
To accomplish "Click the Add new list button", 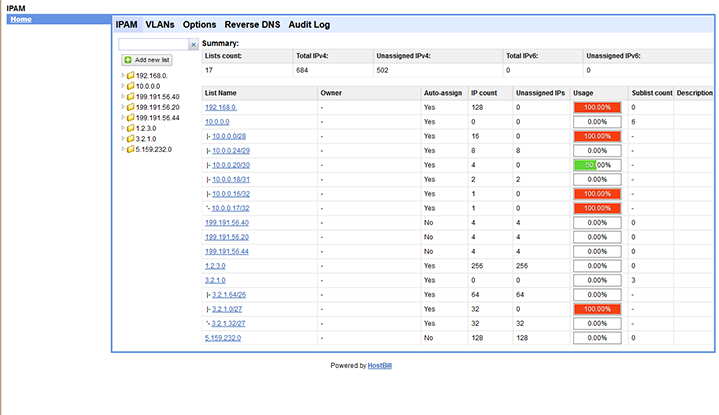I will tap(147, 60).
